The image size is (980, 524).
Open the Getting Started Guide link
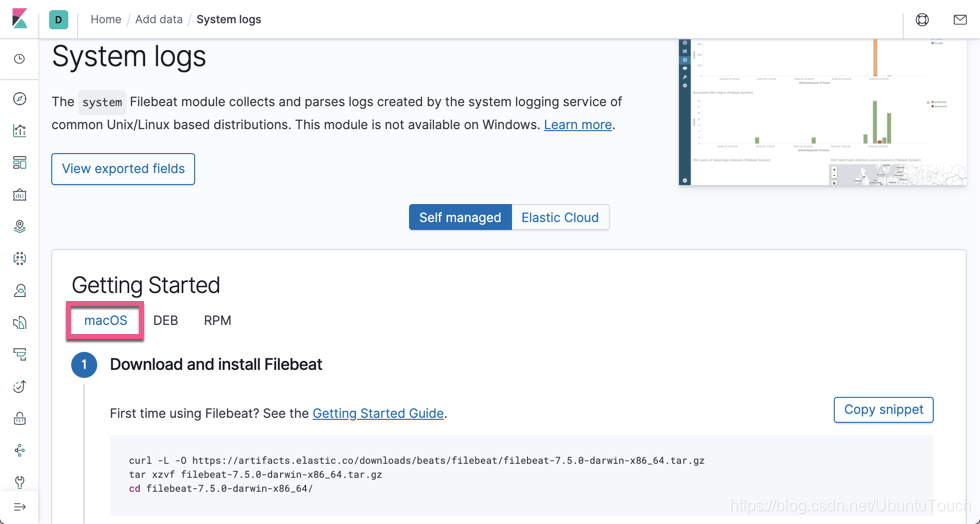pos(378,413)
